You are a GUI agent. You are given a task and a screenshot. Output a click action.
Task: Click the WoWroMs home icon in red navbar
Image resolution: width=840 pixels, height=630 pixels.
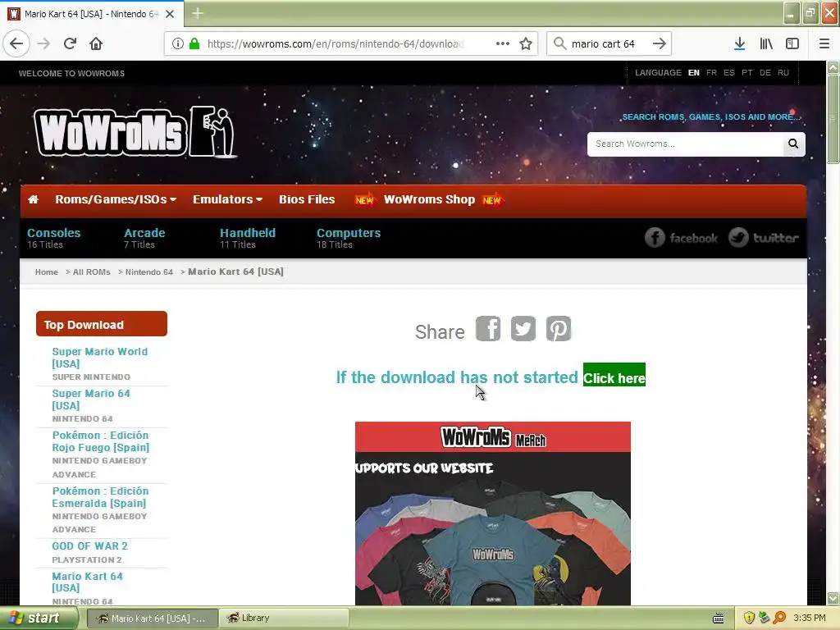[x=33, y=199]
